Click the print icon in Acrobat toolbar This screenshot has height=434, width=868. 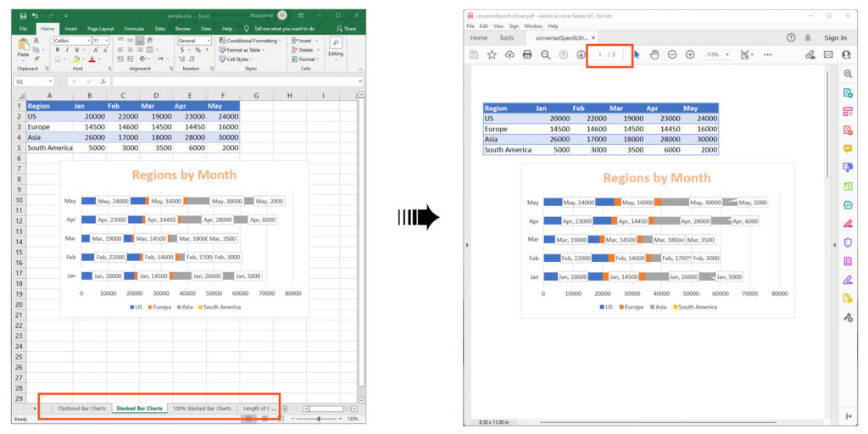527,54
